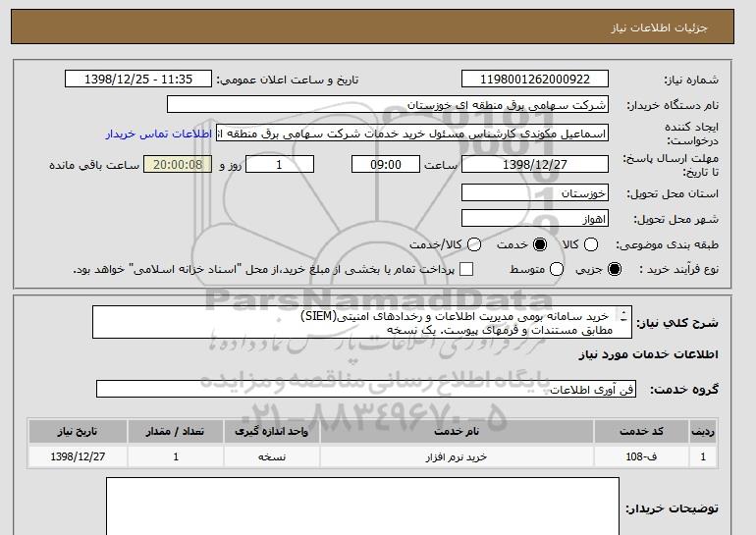Click the scroll arrows of شرح کلی نیاز box

click(622, 321)
